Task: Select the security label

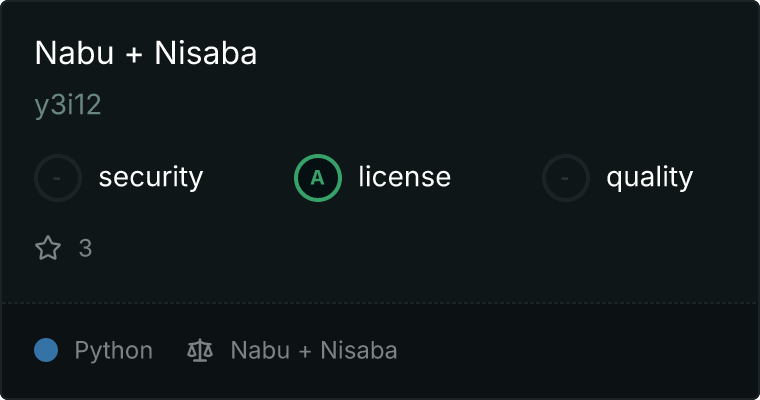Action: pos(151,178)
